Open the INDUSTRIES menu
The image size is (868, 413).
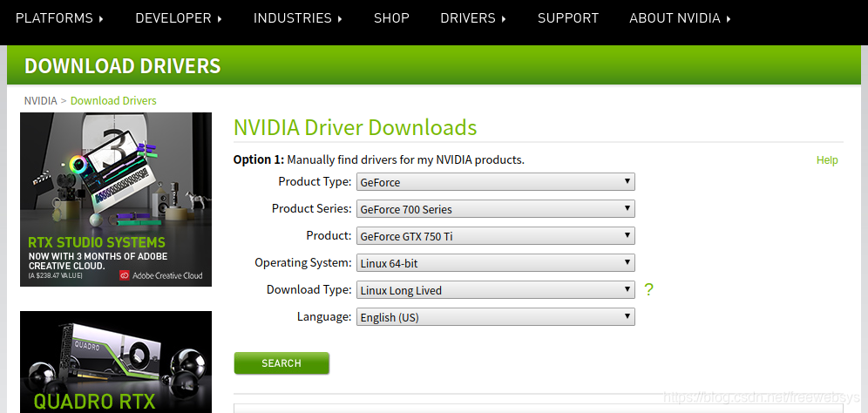click(298, 18)
